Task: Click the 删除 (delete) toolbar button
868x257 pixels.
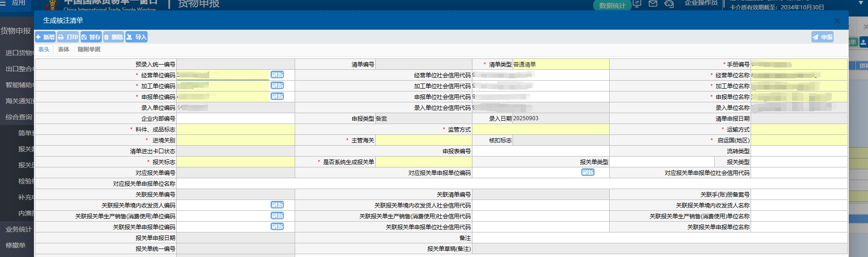Action: [x=114, y=37]
